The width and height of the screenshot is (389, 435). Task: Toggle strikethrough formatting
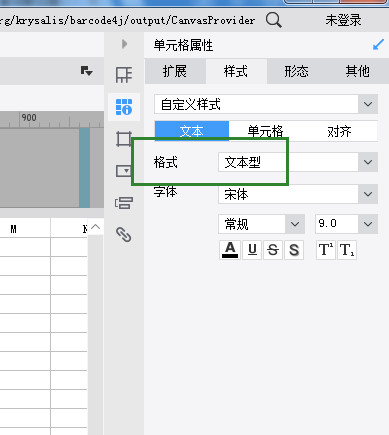coord(273,250)
